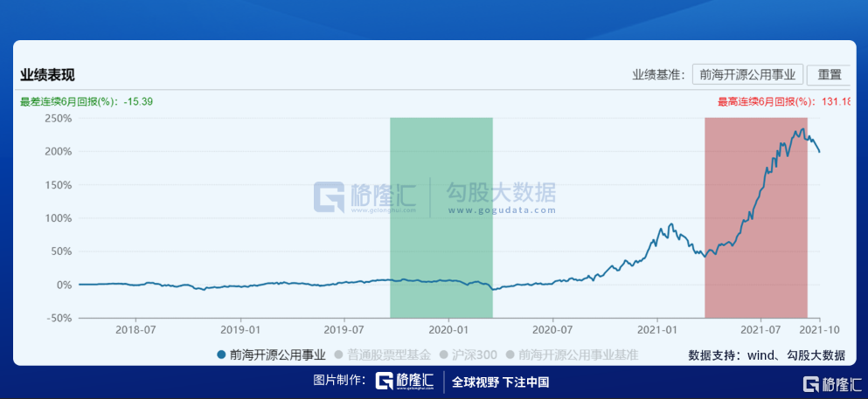Click the 2021-01 x-axis label
868x399 pixels.
[x=657, y=330]
